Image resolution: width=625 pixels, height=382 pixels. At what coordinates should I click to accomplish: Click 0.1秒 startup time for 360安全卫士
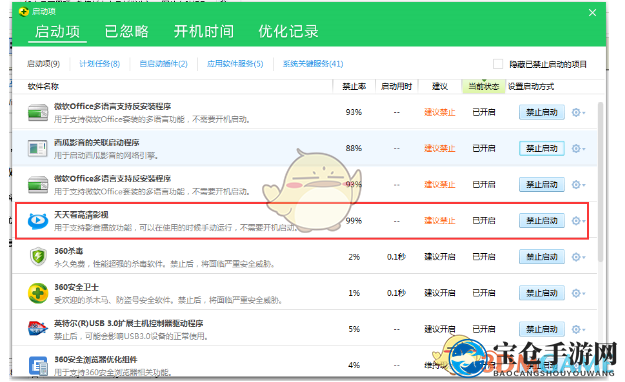pos(396,293)
